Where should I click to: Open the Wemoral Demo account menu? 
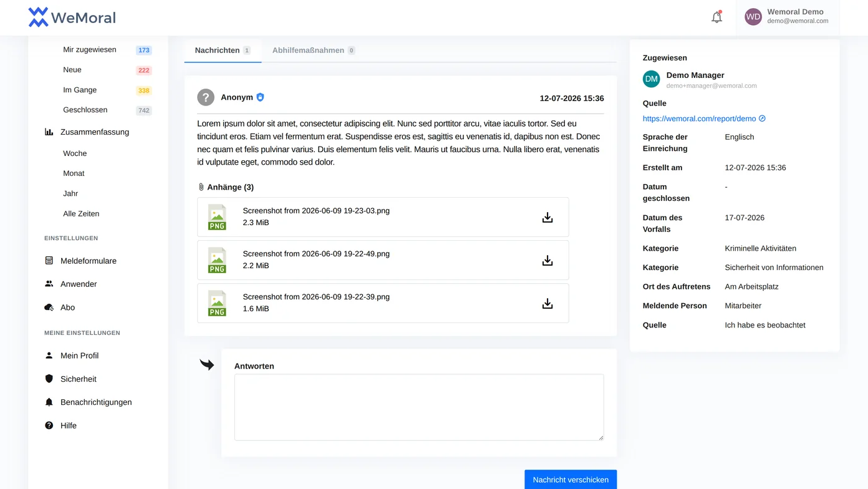pyautogui.click(x=788, y=17)
